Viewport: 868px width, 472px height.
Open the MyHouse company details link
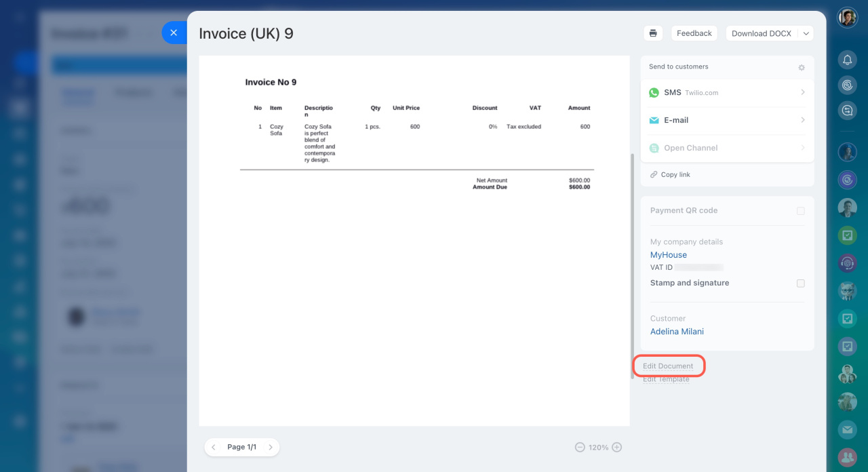pyautogui.click(x=669, y=255)
